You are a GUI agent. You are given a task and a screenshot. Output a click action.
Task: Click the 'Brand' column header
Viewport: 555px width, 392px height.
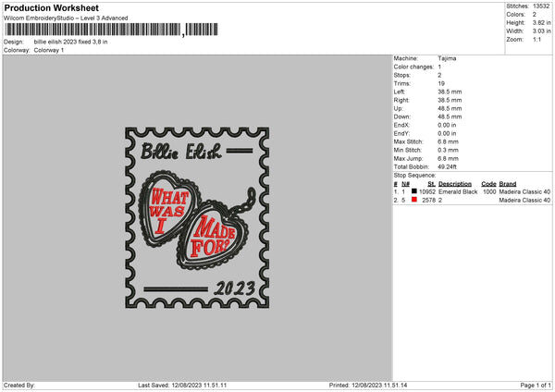(x=508, y=184)
